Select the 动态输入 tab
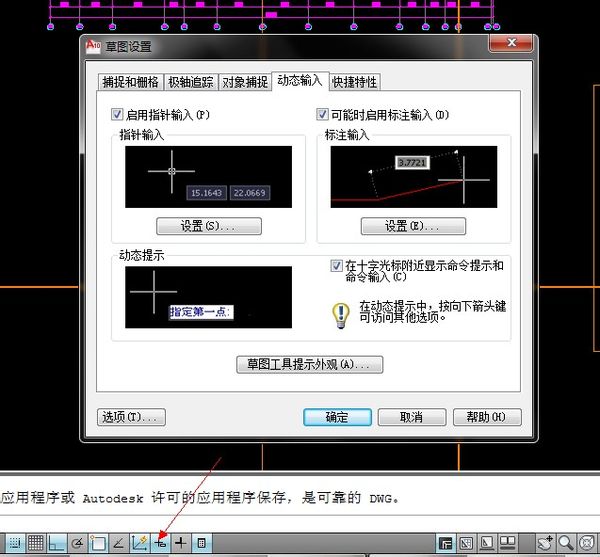This screenshot has width=600, height=557. [300, 81]
